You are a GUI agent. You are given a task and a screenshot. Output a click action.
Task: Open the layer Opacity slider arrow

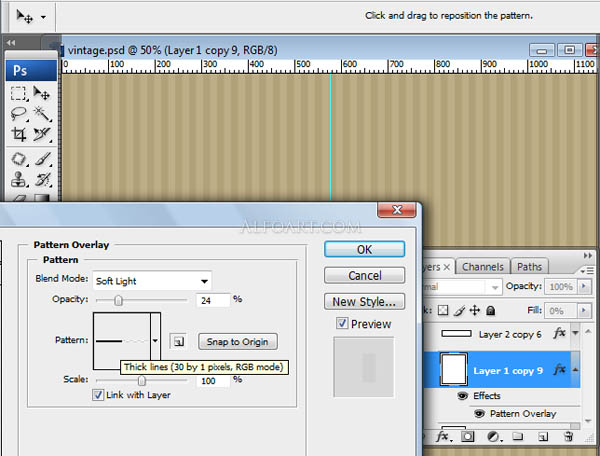584,286
